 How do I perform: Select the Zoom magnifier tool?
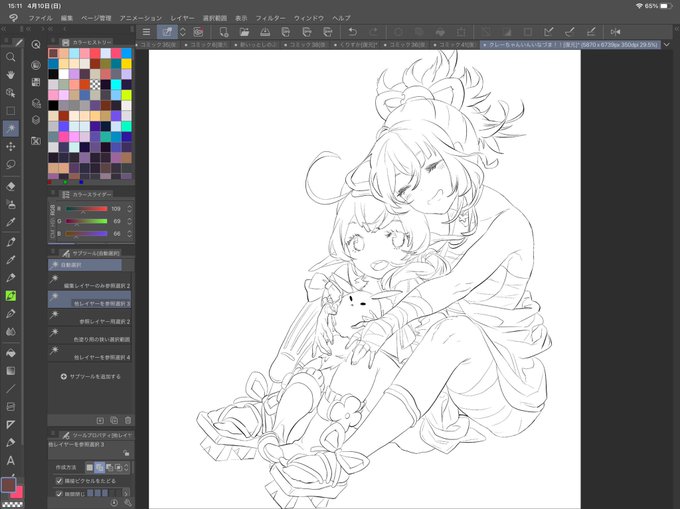(x=11, y=57)
